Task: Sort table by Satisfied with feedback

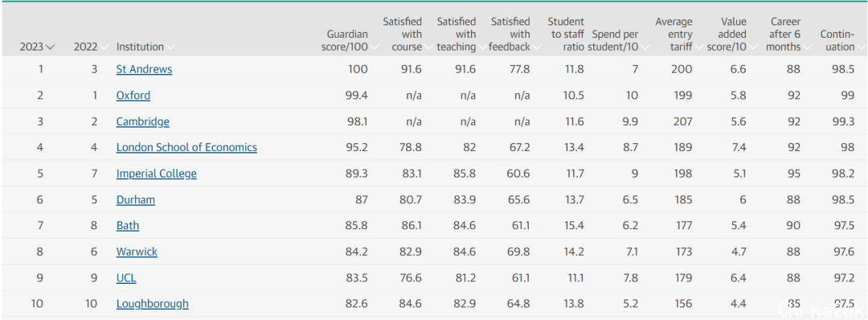Action: click(x=510, y=35)
